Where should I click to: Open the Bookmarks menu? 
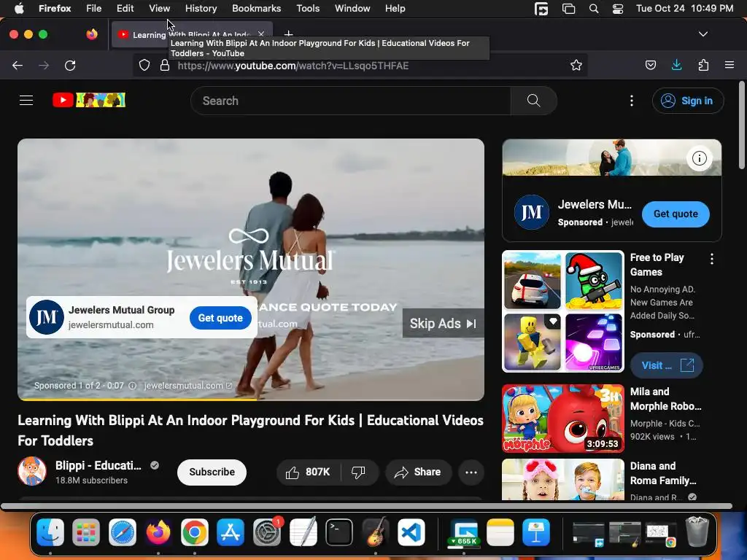click(256, 8)
